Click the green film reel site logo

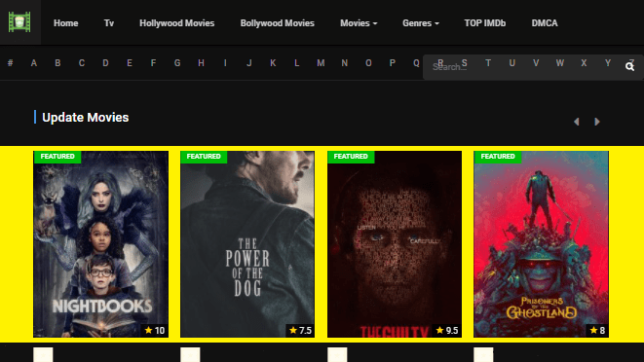[19, 22]
